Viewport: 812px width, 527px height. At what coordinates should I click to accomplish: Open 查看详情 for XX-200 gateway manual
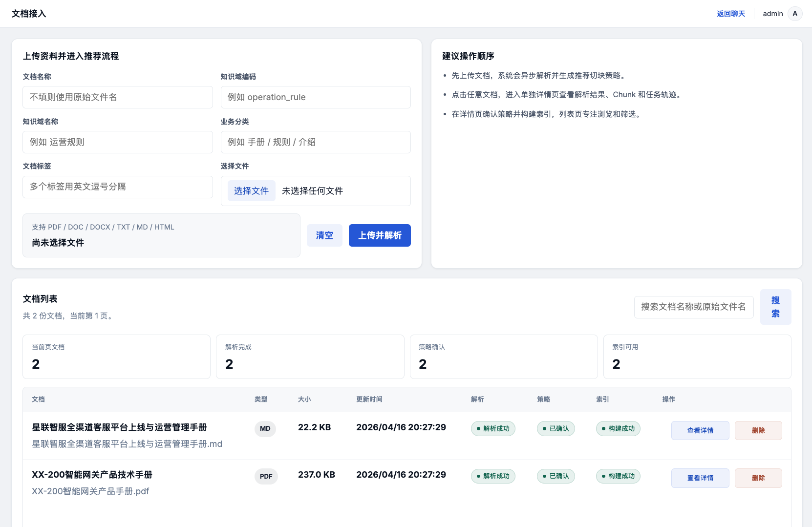(700, 478)
